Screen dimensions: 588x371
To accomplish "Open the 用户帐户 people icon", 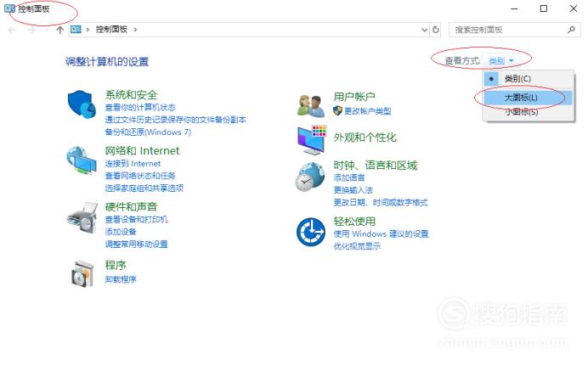I will coord(311,105).
